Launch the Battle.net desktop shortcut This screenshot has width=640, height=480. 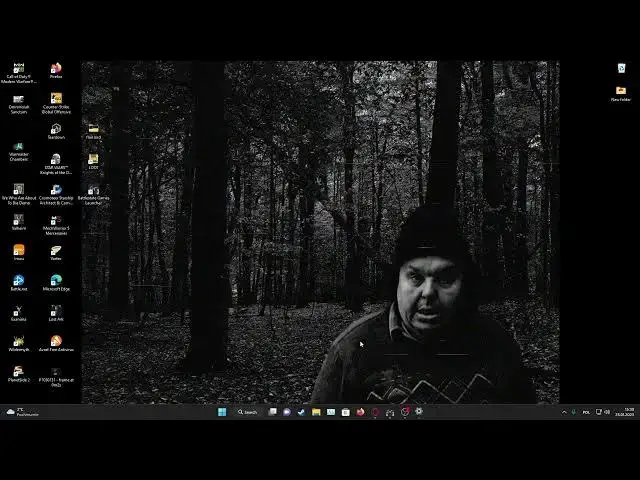coord(19,283)
